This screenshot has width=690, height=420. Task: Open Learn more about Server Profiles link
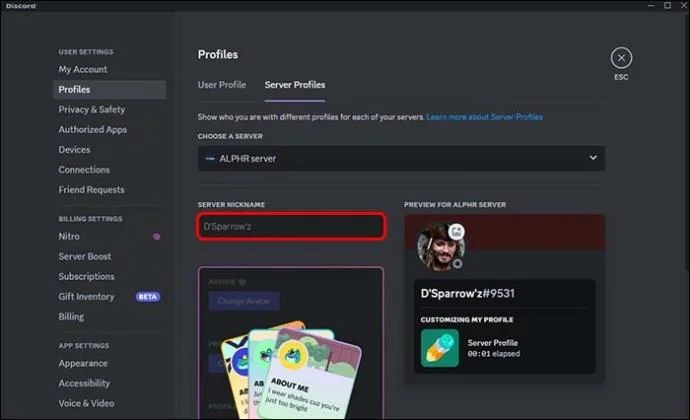click(484, 117)
